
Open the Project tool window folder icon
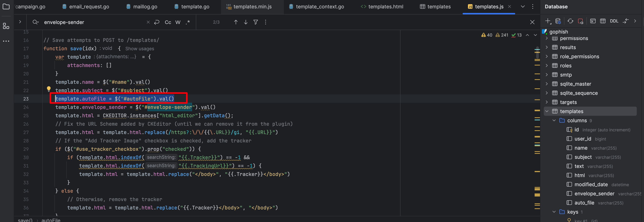(6, 6)
